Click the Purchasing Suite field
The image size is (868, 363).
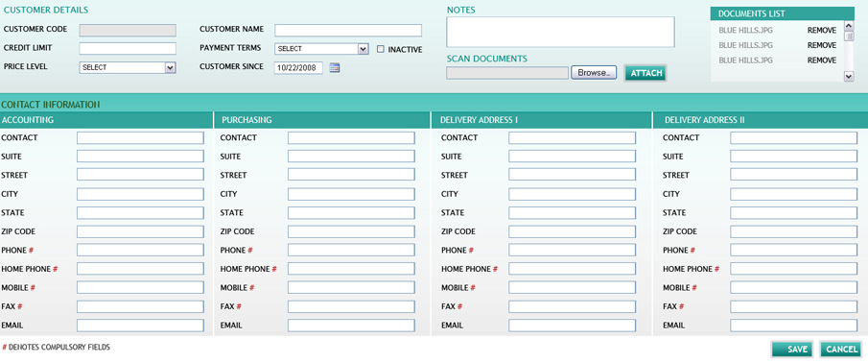(351, 157)
